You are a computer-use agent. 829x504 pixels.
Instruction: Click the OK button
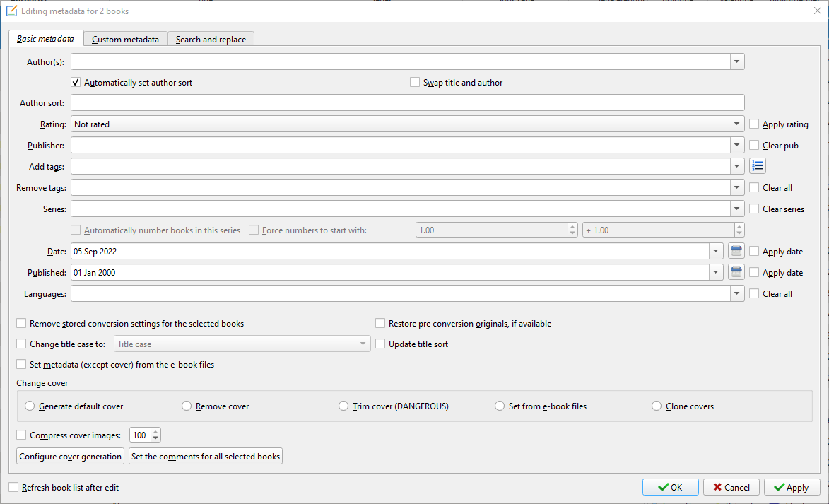[x=671, y=487]
